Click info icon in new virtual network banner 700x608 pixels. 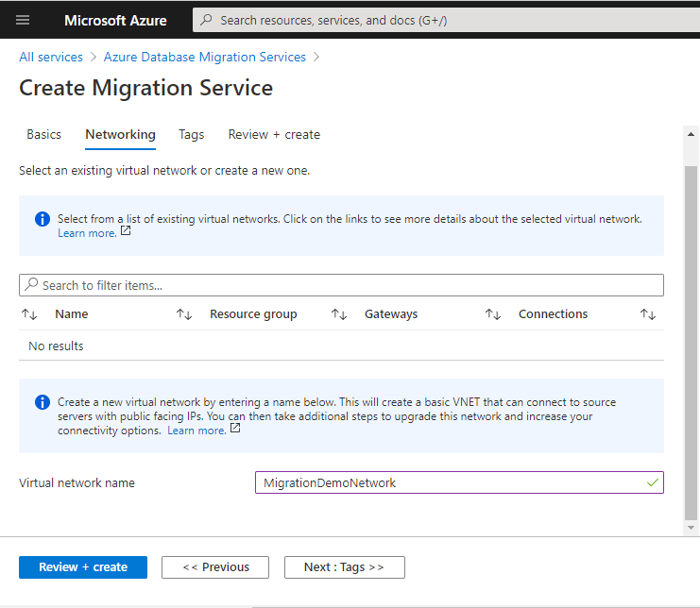click(43, 402)
